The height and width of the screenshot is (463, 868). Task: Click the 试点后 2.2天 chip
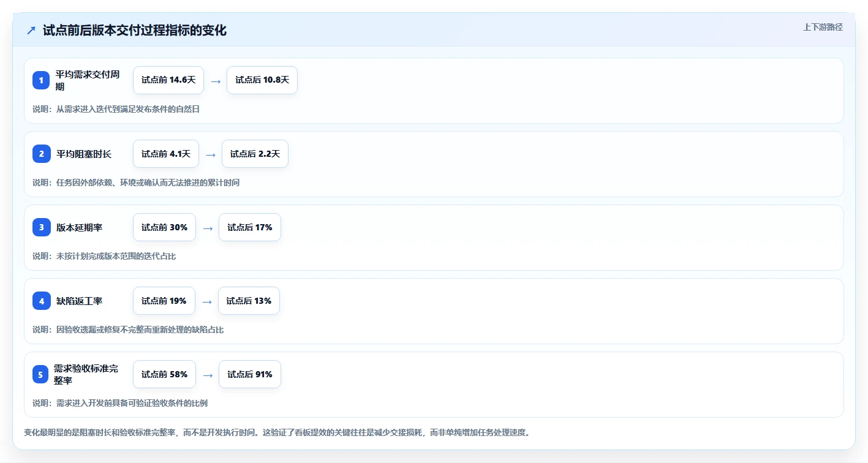pyautogui.click(x=255, y=154)
